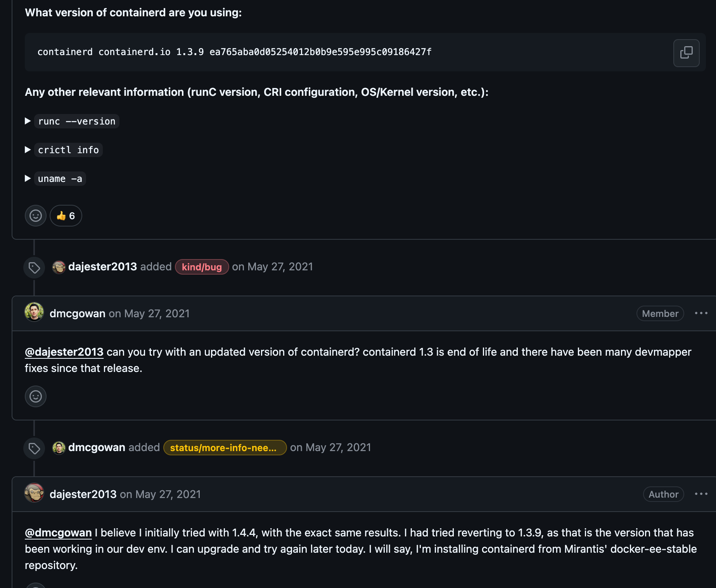Open the status/more-info-needed label

[x=225, y=448]
